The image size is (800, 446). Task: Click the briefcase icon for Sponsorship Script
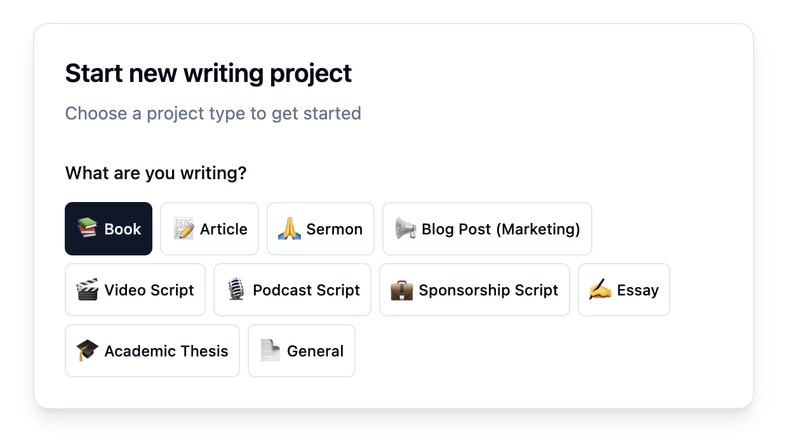click(401, 290)
